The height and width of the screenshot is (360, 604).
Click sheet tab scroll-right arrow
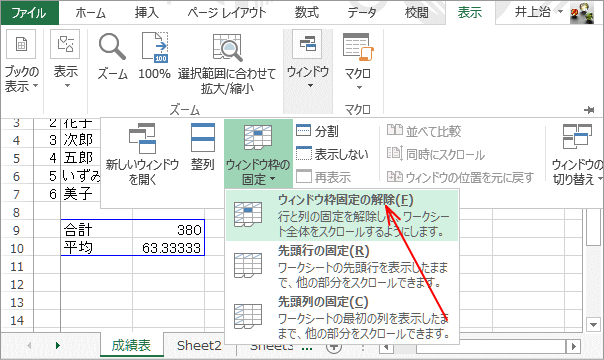[x=58, y=345]
